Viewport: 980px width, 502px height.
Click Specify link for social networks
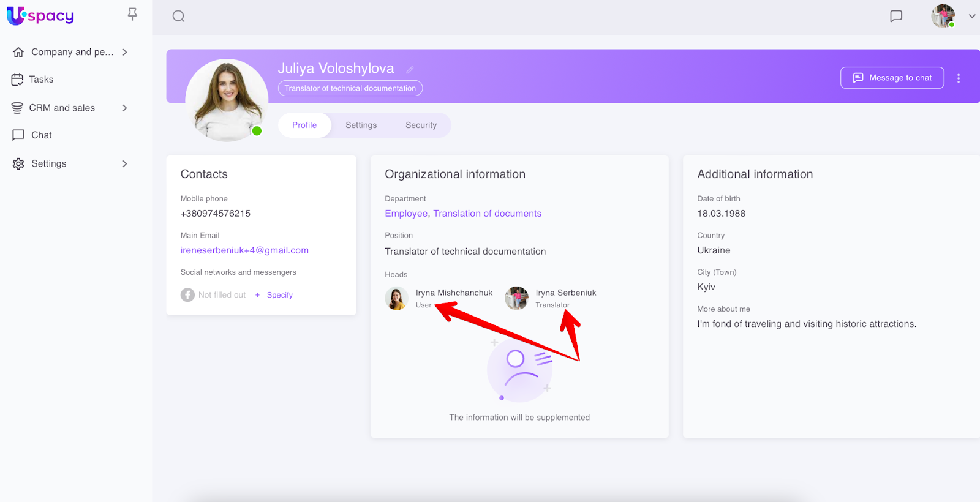[x=279, y=295]
